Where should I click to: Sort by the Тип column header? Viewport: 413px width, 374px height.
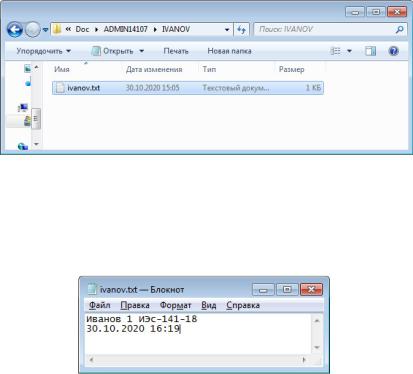pos(209,69)
